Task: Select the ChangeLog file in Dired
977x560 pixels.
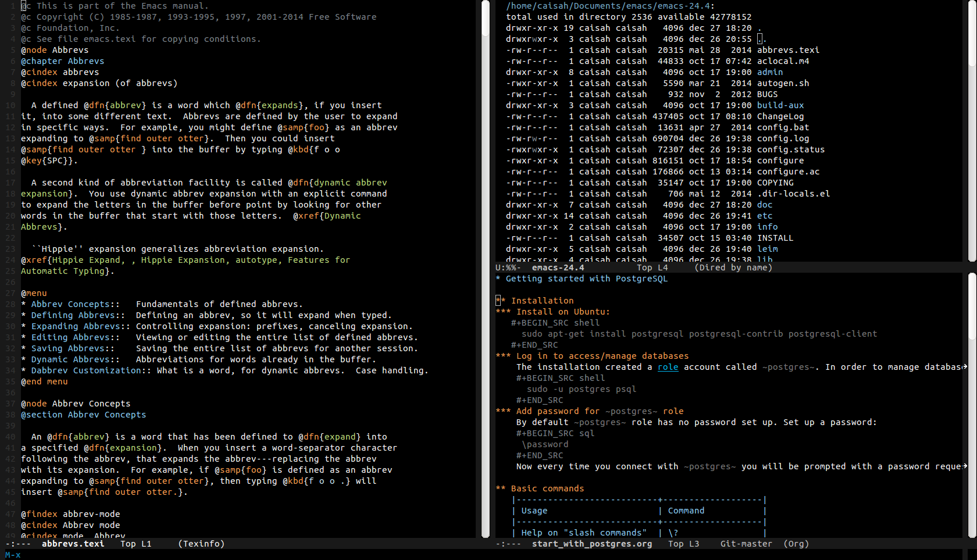Action: click(780, 116)
